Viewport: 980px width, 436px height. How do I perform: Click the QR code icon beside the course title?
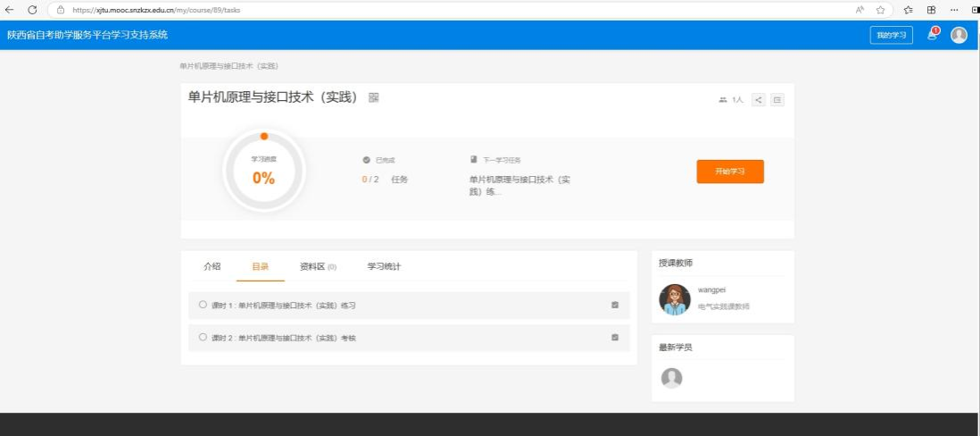point(374,97)
